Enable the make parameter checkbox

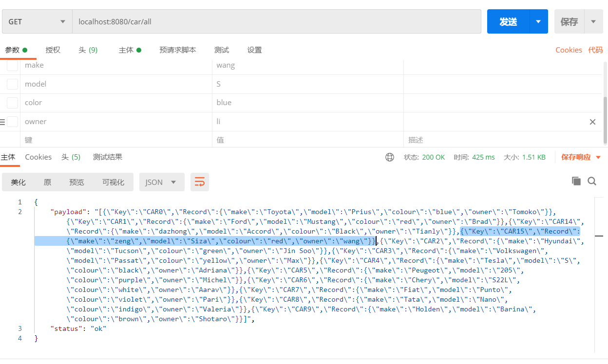[12, 65]
